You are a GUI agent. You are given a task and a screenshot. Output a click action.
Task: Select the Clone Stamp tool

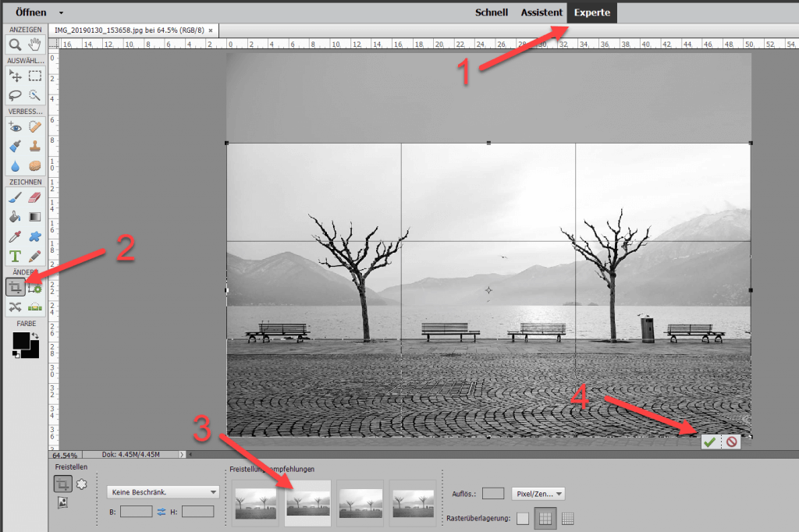click(x=34, y=146)
